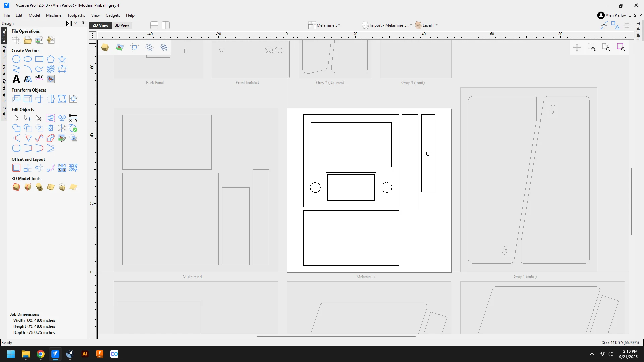Expand the Toolpaths side panel
Screen dimensions: 644x362
(x=638, y=31)
